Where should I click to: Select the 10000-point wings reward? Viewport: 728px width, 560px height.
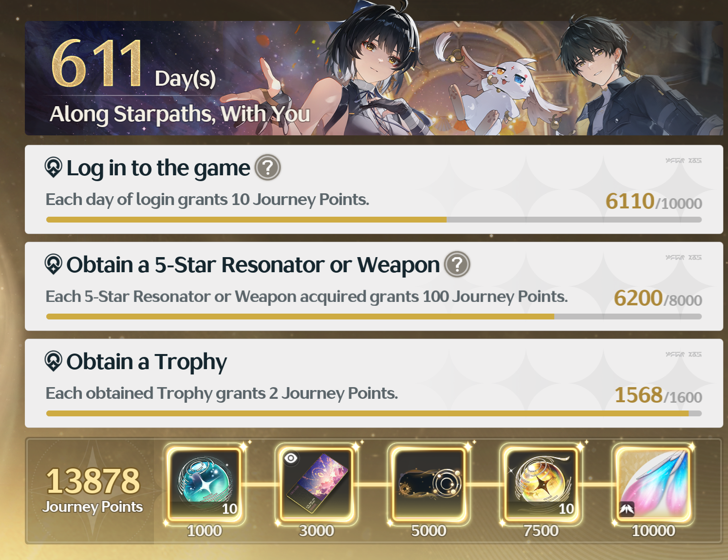coord(653,484)
